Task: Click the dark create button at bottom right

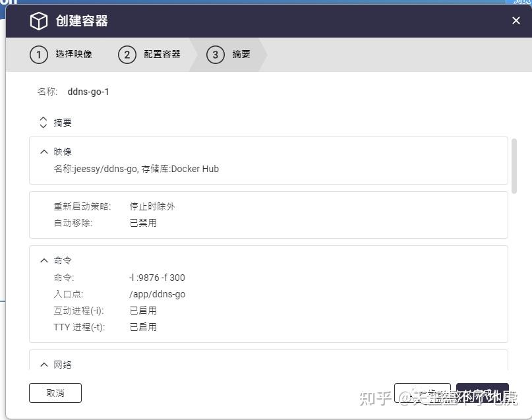Action: [483, 392]
